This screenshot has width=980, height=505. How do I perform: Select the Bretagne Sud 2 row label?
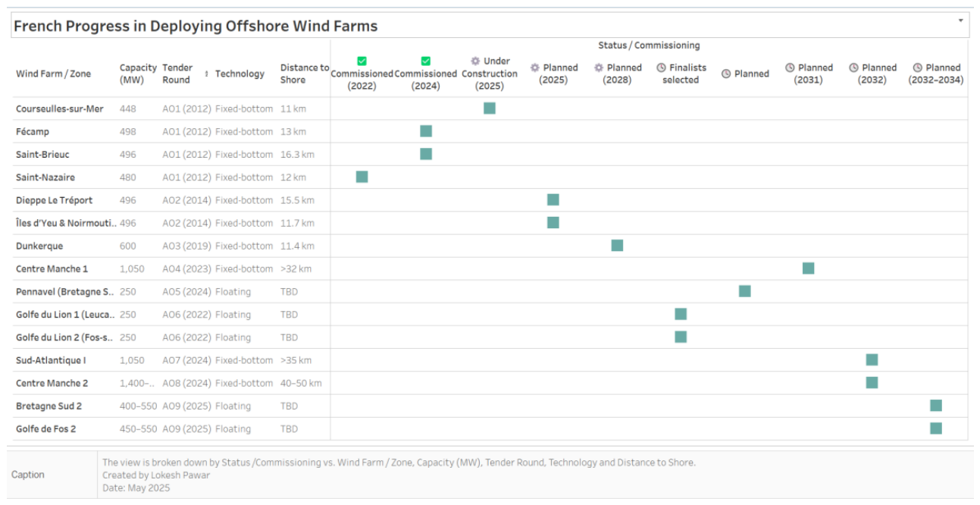49,406
